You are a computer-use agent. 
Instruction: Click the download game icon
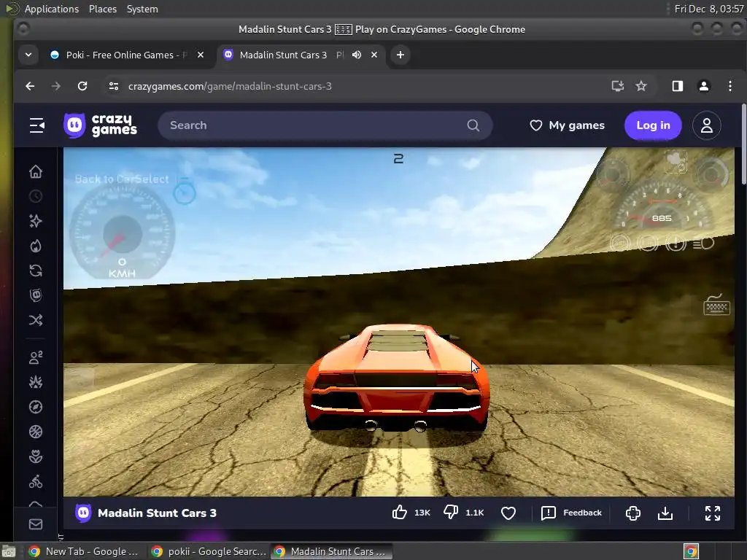tap(665, 513)
